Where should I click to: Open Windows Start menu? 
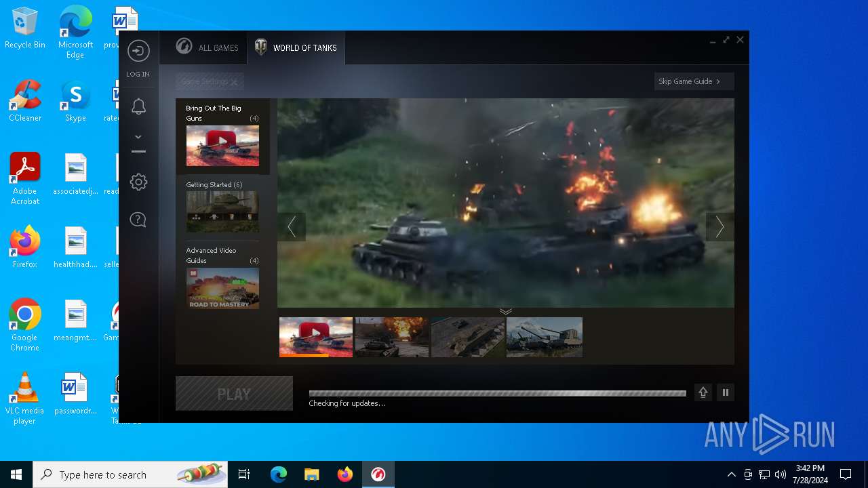point(16,474)
